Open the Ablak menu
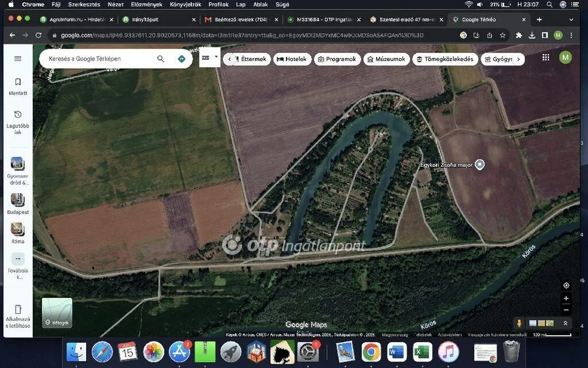 (x=260, y=5)
